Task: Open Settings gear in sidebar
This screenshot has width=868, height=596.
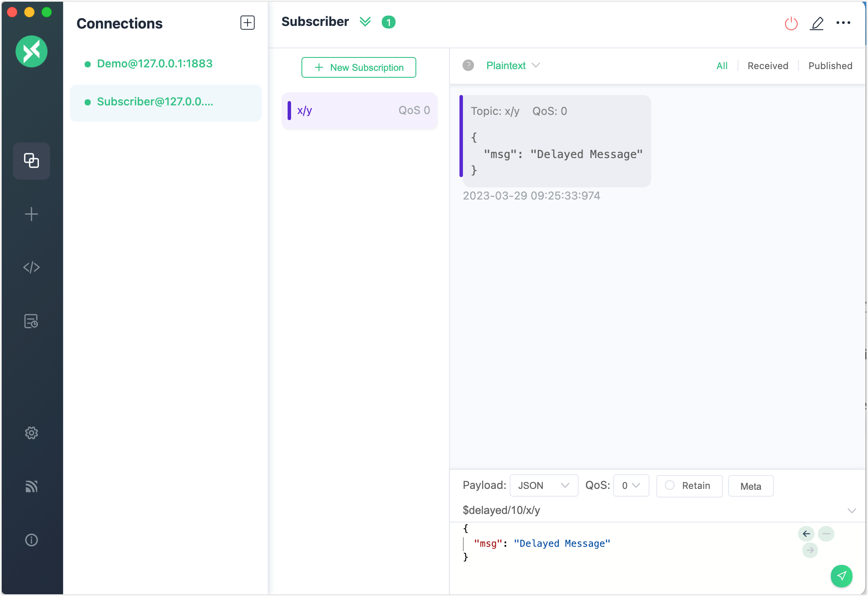Action: pos(32,433)
